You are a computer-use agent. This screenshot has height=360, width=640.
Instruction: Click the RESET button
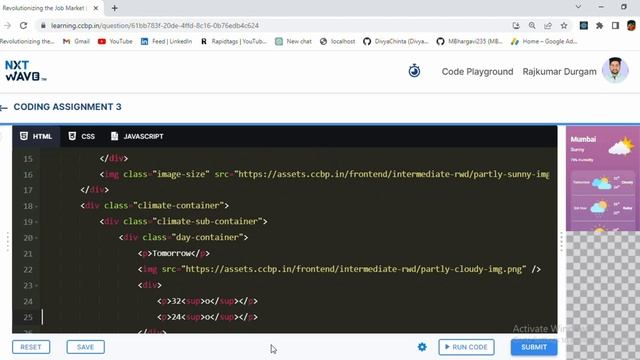tap(31, 347)
